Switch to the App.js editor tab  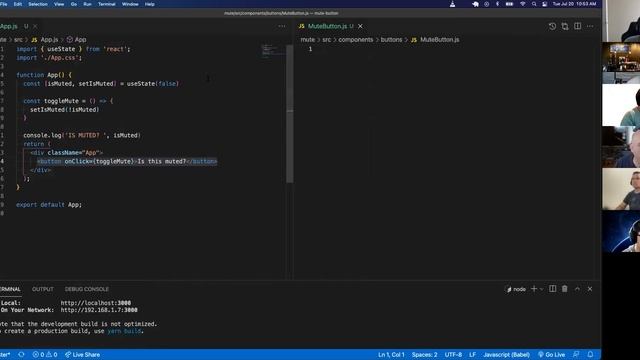coord(9,26)
